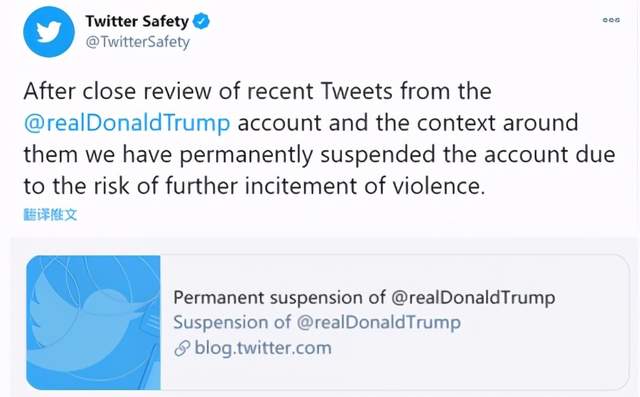Open card title 'Permanent suspension of @realDonaldTrump'
This screenshot has width=640, height=397.
(x=364, y=297)
